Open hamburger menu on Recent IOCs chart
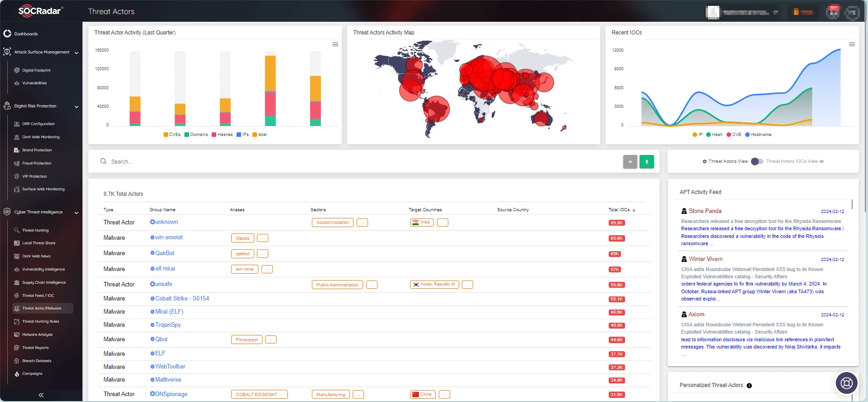 pyautogui.click(x=852, y=44)
